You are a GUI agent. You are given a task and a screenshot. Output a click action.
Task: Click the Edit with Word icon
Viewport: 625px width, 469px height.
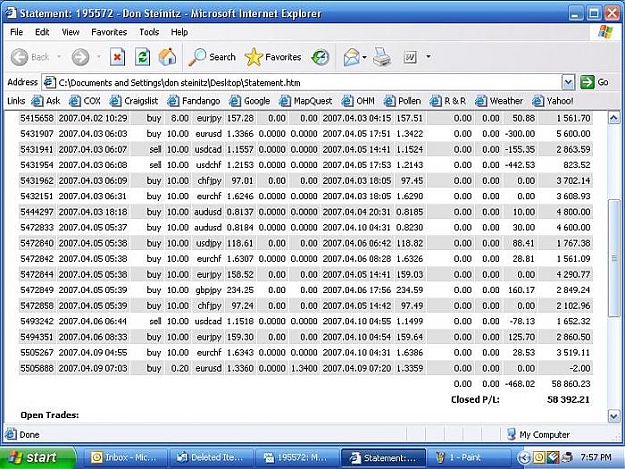410,57
